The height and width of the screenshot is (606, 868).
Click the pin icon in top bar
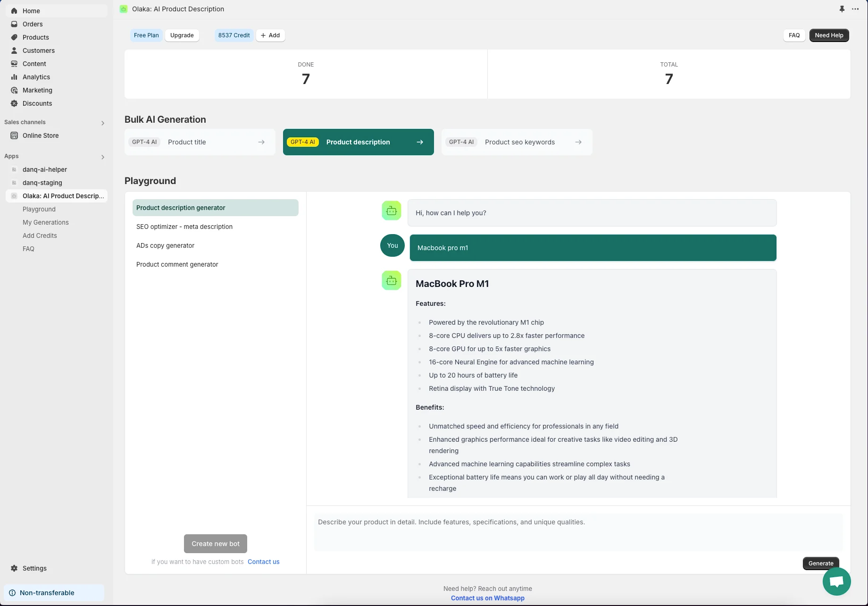[842, 9]
